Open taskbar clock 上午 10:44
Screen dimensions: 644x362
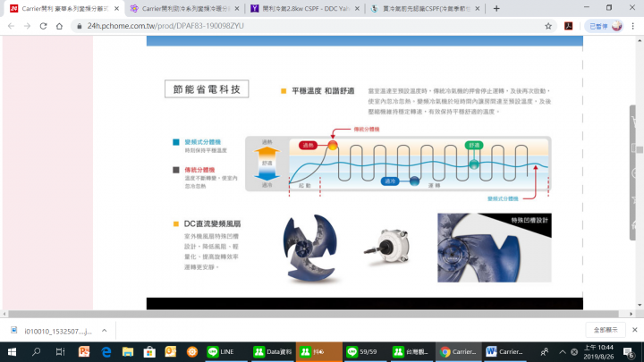(598, 352)
